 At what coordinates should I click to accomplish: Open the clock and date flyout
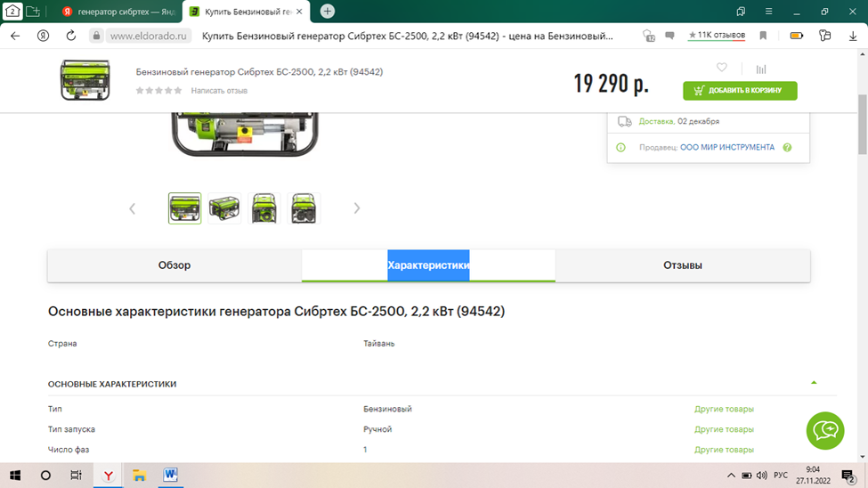[813, 476]
